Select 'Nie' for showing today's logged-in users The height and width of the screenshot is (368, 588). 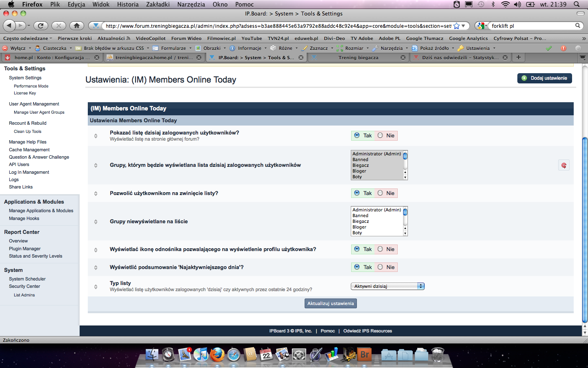[381, 135]
